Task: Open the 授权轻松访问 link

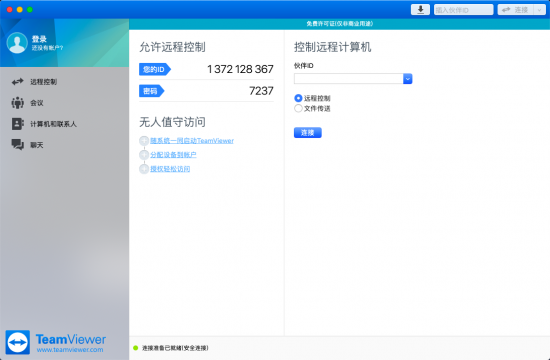Action: coord(170,169)
